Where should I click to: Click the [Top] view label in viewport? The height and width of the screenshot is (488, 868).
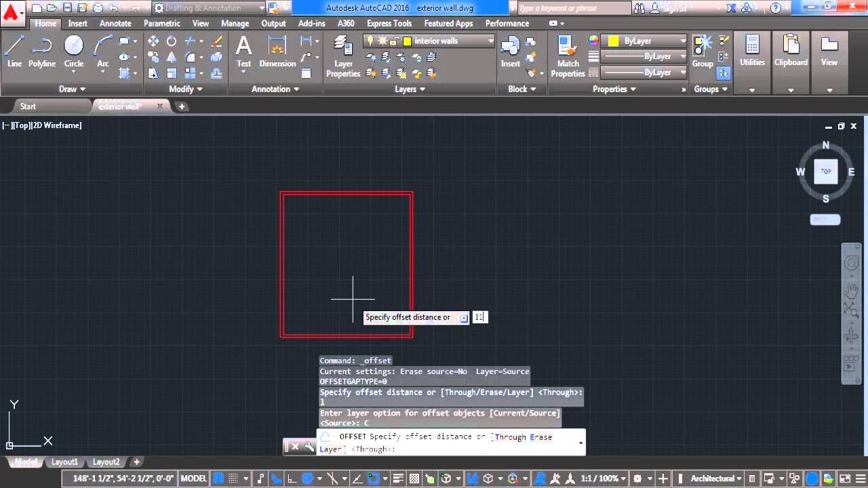pos(20,125)
